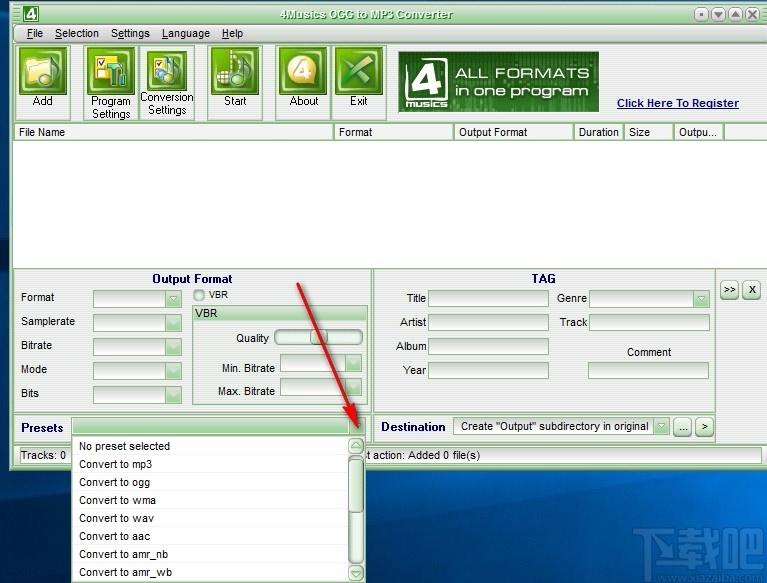Choose the 'Convert to aac' preset
This screenshot has width=767, height=583.
tap(210, 537)
